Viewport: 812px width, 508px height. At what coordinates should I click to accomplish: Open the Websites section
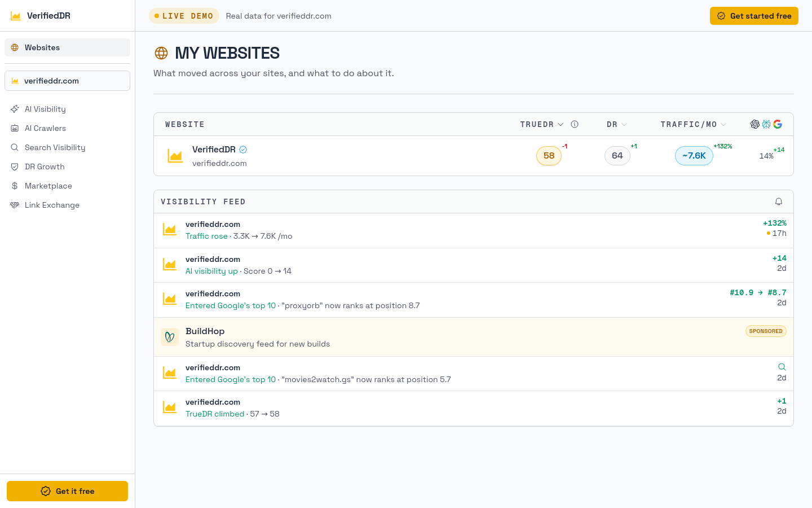[67, 47]
